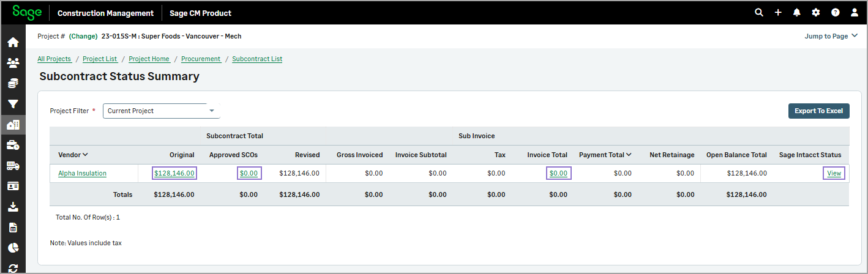The height and width of the screenshot is (274, 868).
Task: Open the $128,146.00 Original amount link
Action: [174, 173]
